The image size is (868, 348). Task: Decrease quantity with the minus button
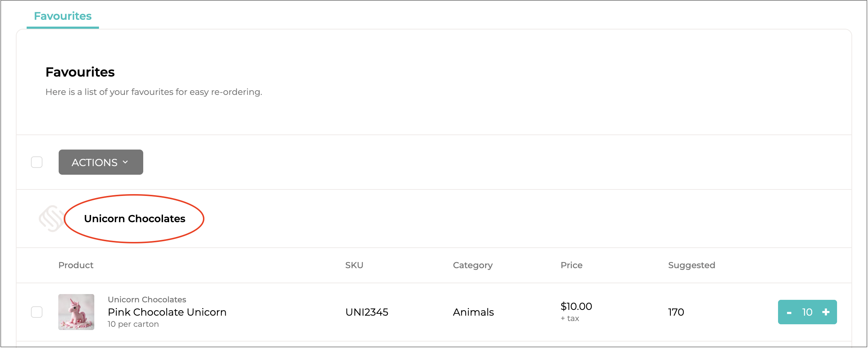[x=789, y=312]
